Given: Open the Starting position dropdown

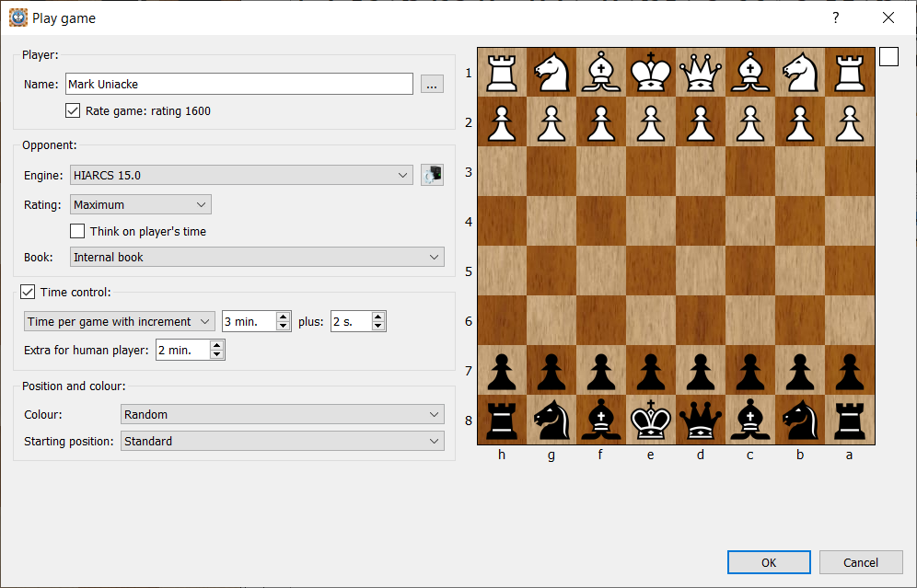Looking at the screenshot, I should click(282, 442).
